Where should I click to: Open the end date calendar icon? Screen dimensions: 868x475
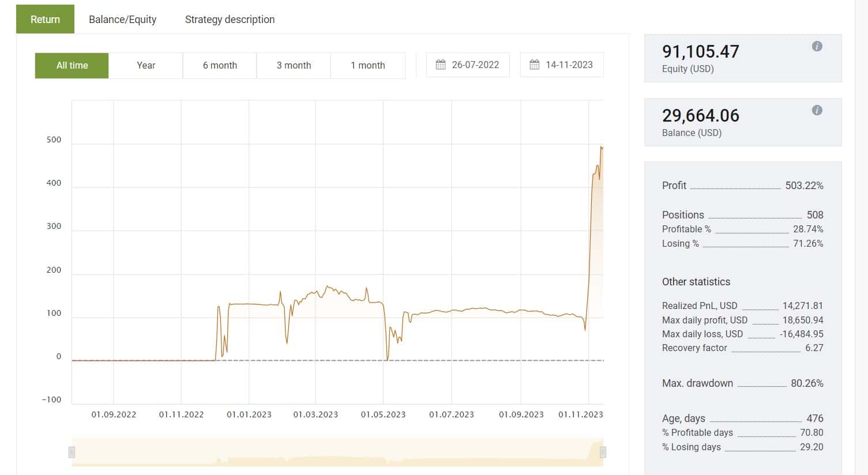click(x=535, y=65)
